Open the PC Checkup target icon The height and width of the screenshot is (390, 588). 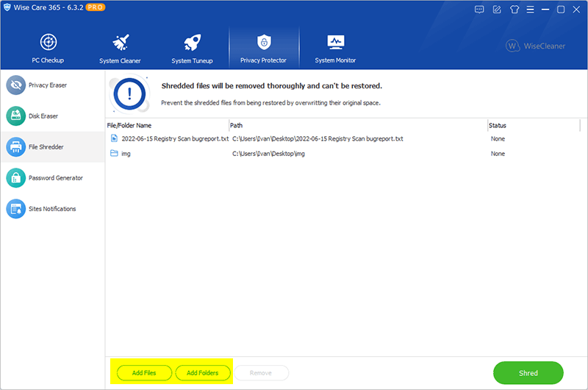[x=49, y=42]
